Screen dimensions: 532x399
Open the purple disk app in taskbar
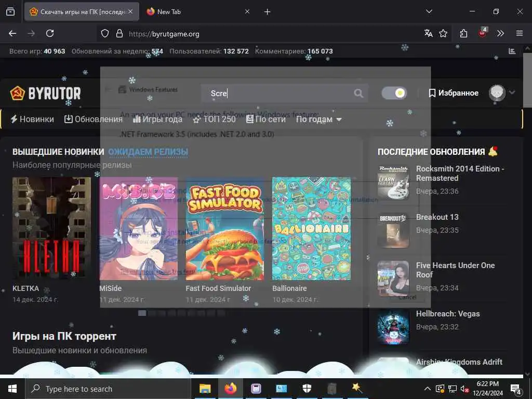[256, 389]
